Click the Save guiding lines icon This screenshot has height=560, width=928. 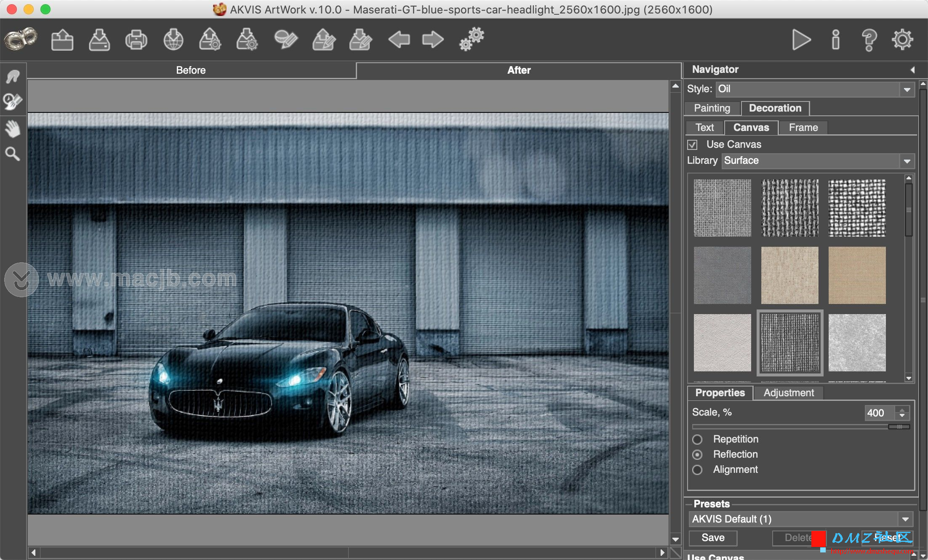coord(361,40)
